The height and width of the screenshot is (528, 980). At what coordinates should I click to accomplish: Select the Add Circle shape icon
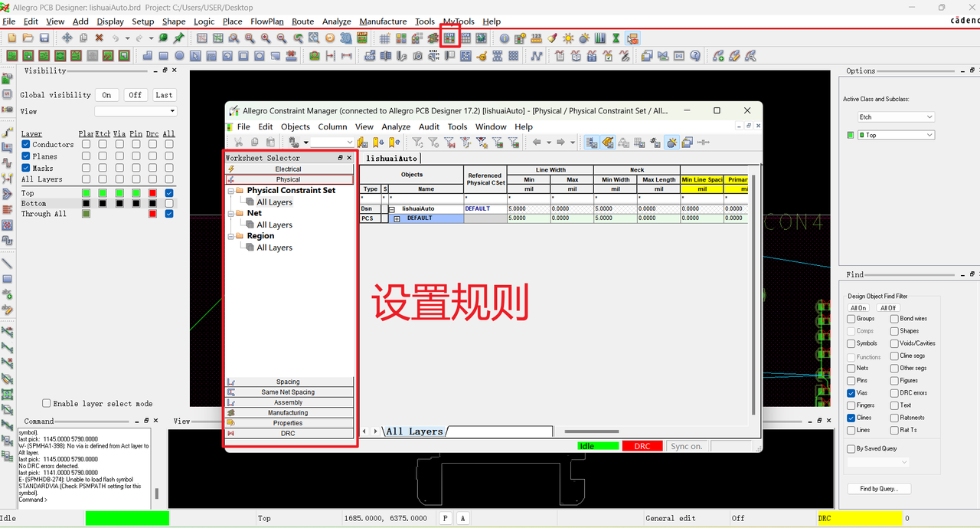[x=179, y=55]
